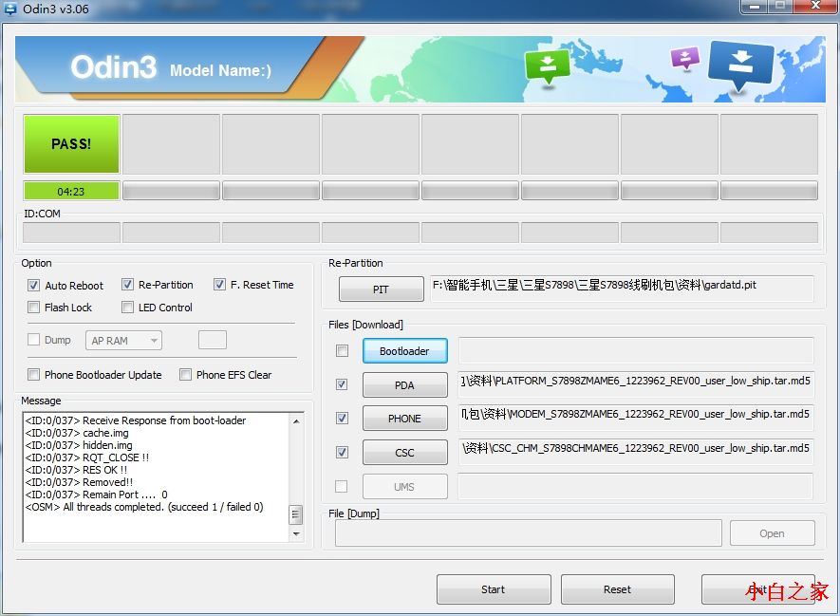Click the 'All threads completed' log line
Image resolution: width=840 pixels, height=616 pixels.
144,507
